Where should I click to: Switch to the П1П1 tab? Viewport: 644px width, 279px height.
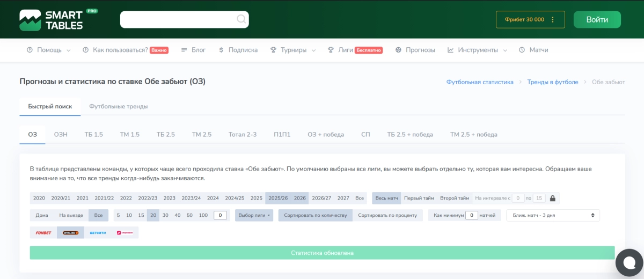click(282, 134)
